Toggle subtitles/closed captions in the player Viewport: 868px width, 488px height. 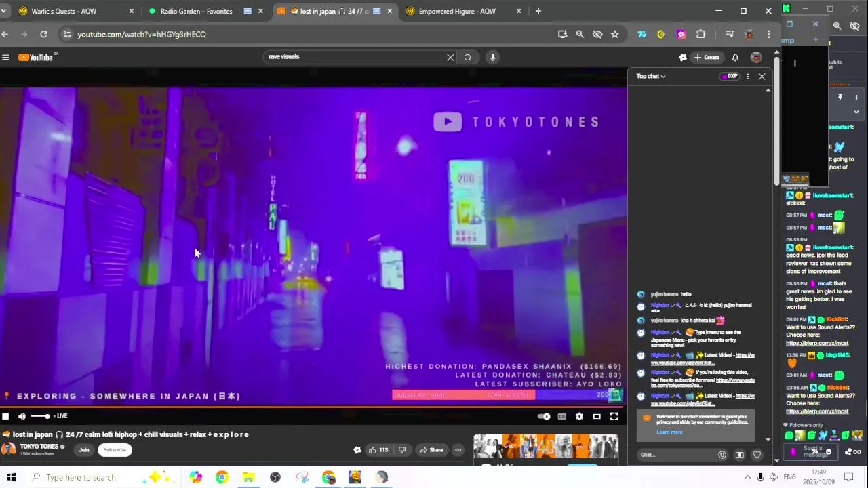(x=562, y=416)
